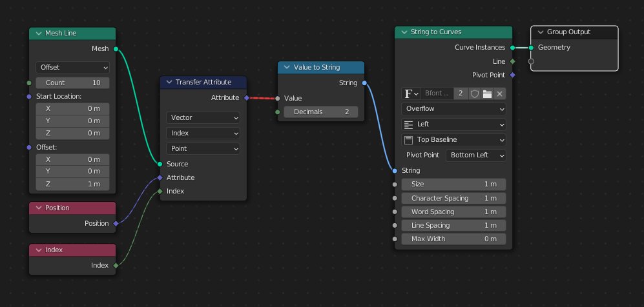Click the Word Spacing field
This screenshot has width=644, height=307.
pyautogui.click(x=453, y=212)
